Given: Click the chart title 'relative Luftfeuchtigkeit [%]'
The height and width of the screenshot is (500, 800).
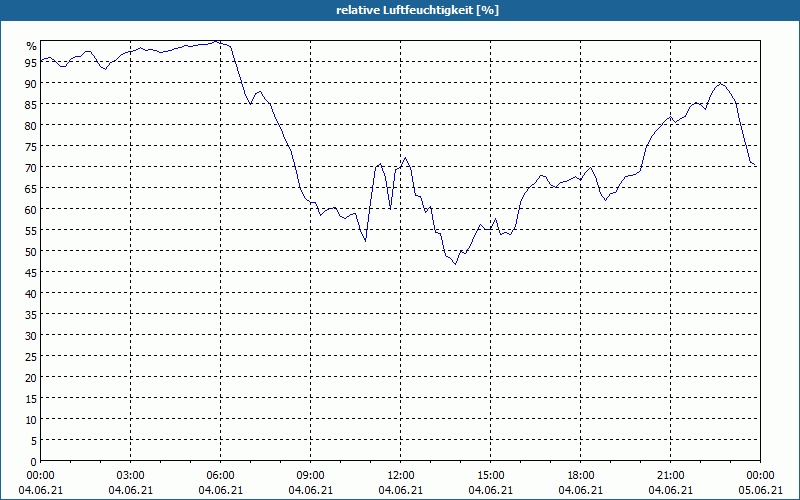Looking at the screenshot, I should (x=417, y=10).
